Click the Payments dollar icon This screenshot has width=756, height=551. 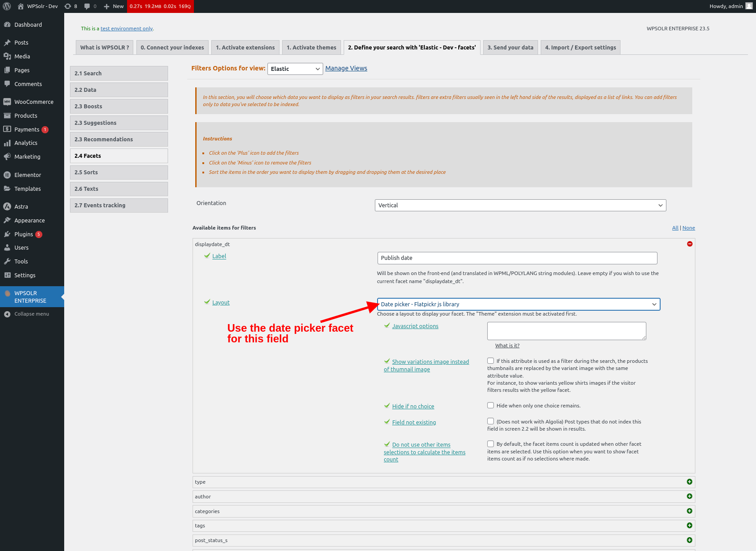(x=7, y=129)
